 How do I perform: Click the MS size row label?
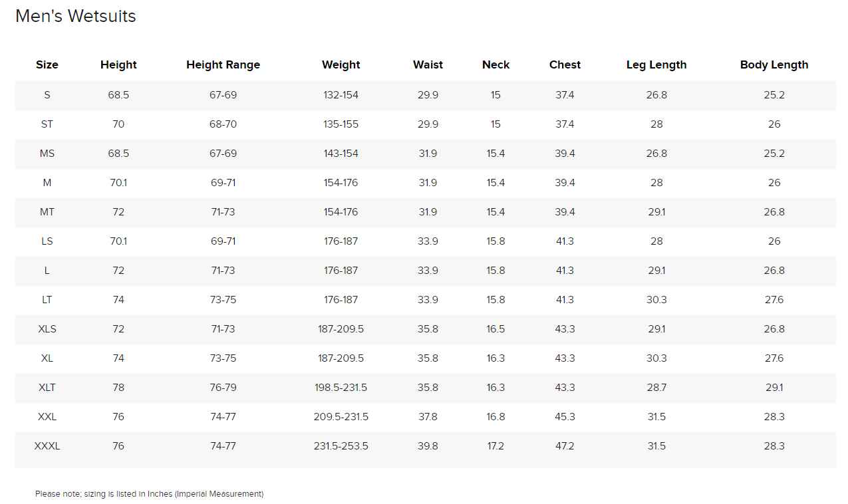[x=47, y=154]
